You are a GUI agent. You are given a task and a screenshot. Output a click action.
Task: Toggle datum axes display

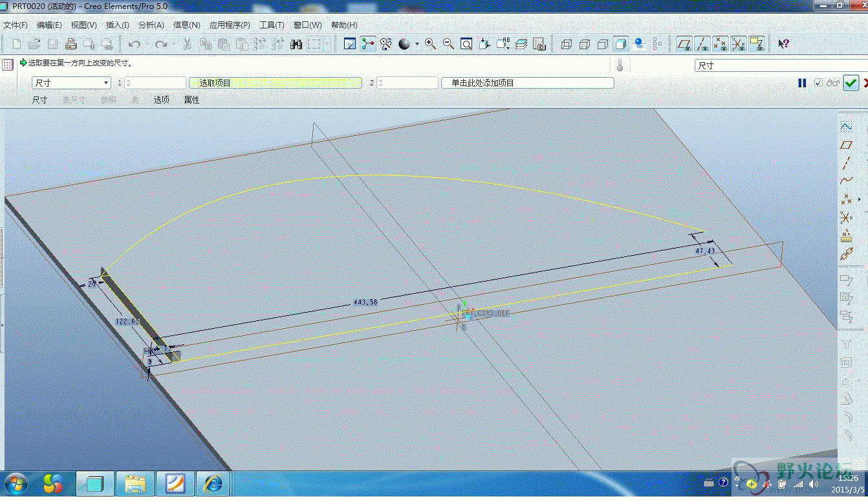(702, 44)
